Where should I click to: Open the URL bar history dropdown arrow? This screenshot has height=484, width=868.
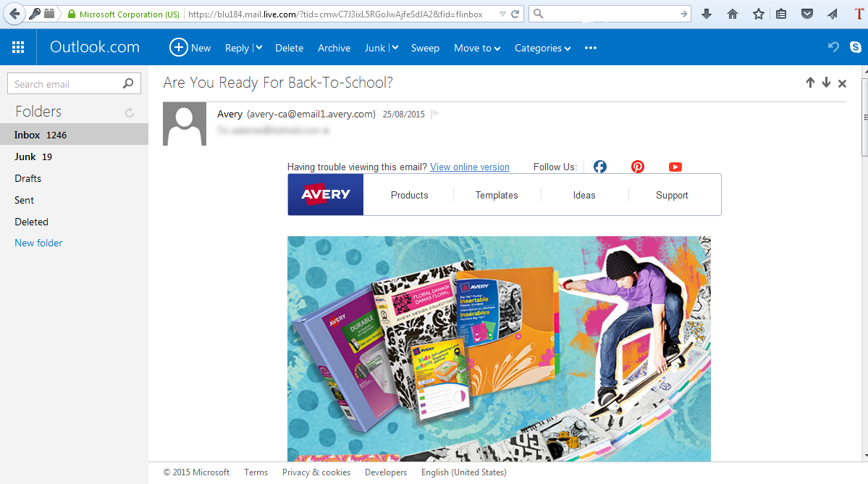tap(502, 14)
